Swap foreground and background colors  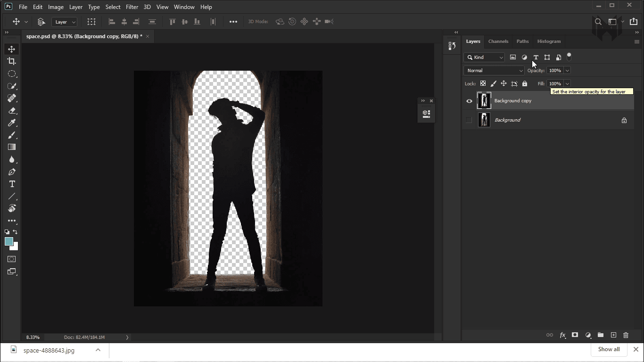(15, 232)
